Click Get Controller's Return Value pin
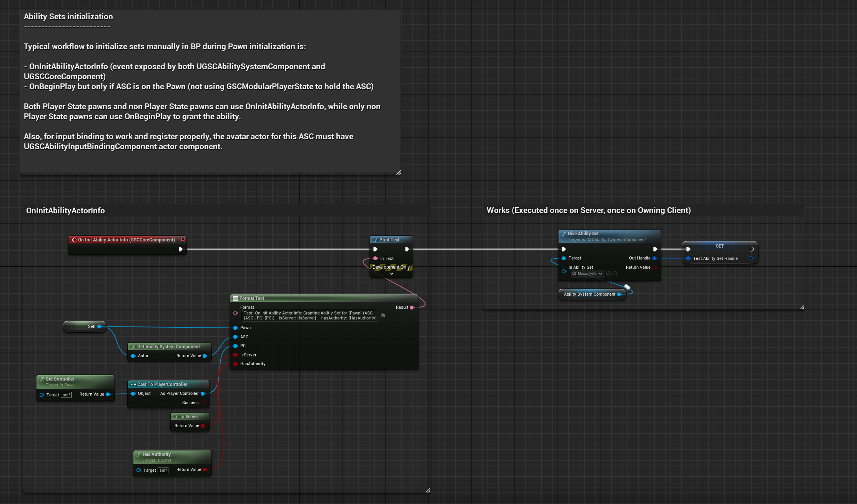857x504 pixels. click(108, 394)
